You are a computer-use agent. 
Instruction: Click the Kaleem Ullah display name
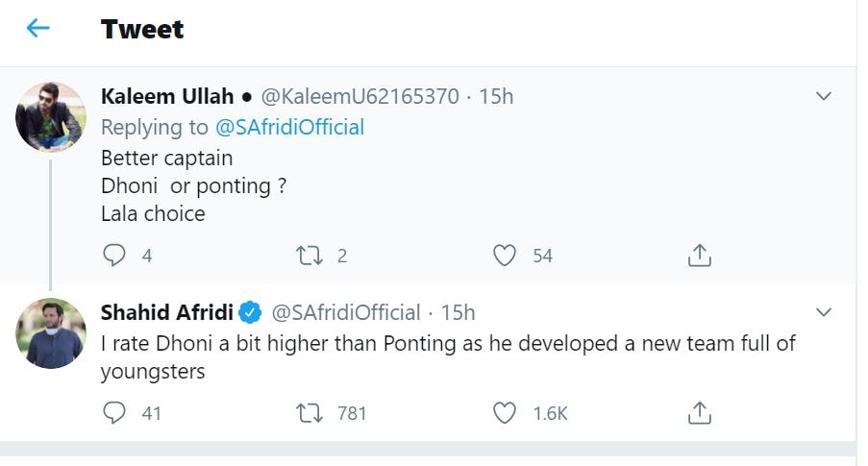click(167, 96)
